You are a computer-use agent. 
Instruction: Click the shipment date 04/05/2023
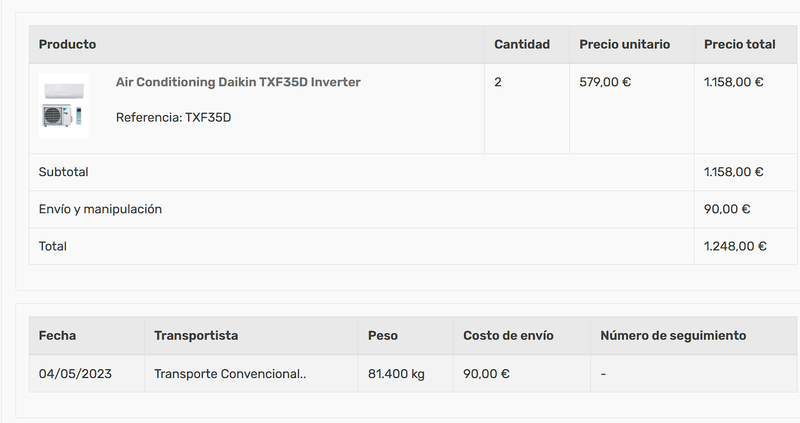(75, 374)
